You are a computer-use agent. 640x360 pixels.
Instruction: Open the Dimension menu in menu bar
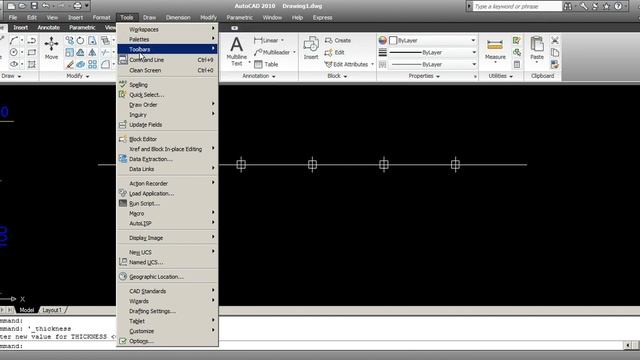[x=178, y=18]
